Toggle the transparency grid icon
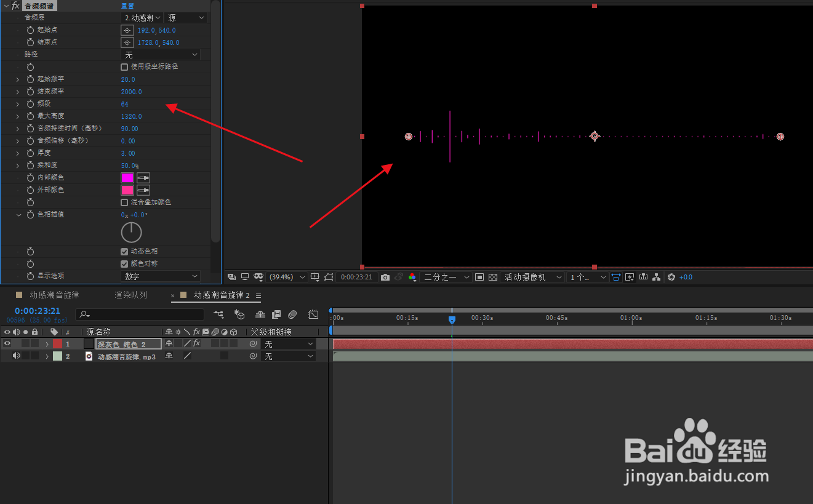 (x=493, y=278)
